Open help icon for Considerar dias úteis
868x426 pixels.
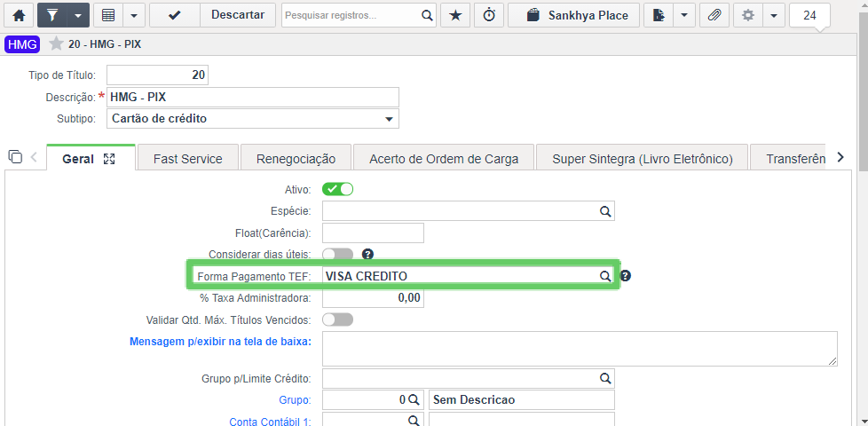coord(368,254)
